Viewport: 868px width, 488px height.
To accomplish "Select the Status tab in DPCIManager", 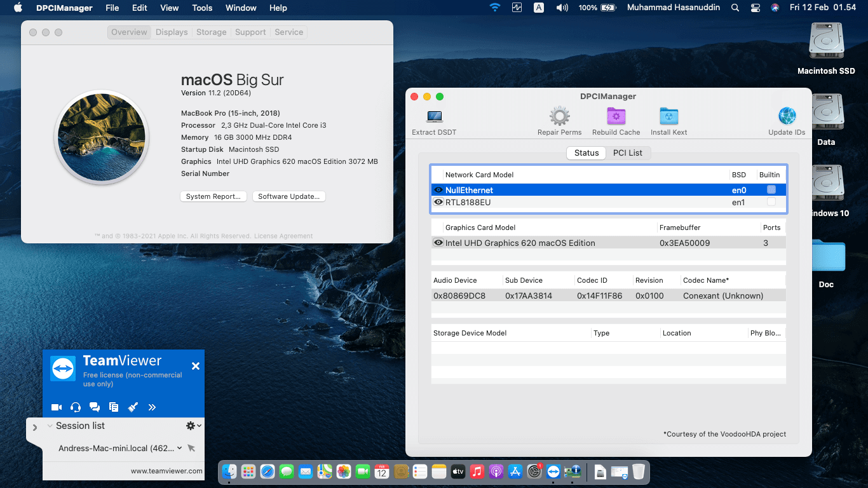I will [587, 152].
